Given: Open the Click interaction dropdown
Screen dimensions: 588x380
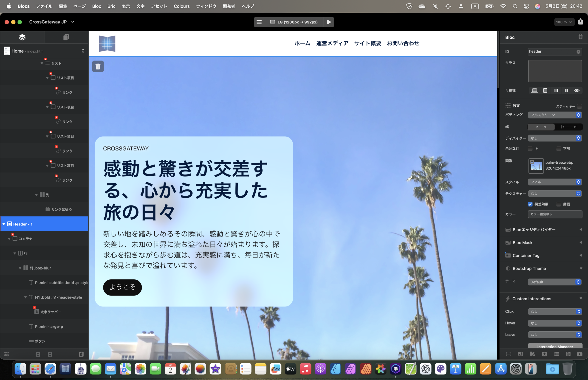Looking at the screenshot, I should coord(555,312).
